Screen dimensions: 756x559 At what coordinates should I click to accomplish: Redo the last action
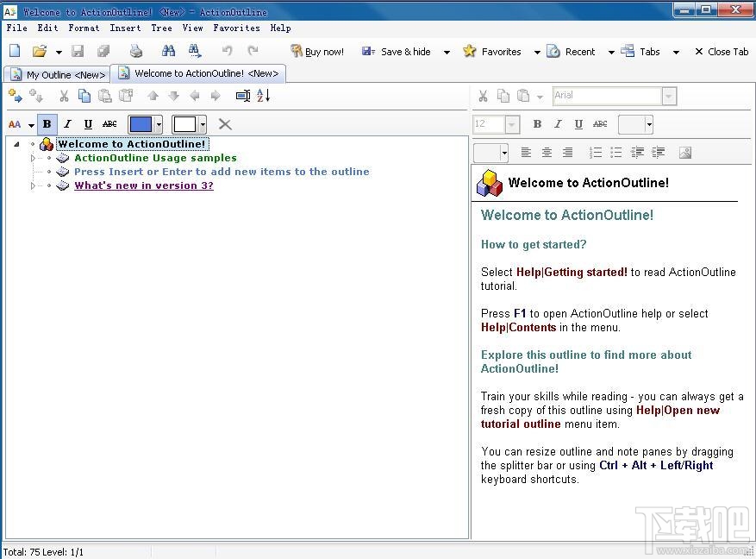click(x=253, y=50)
